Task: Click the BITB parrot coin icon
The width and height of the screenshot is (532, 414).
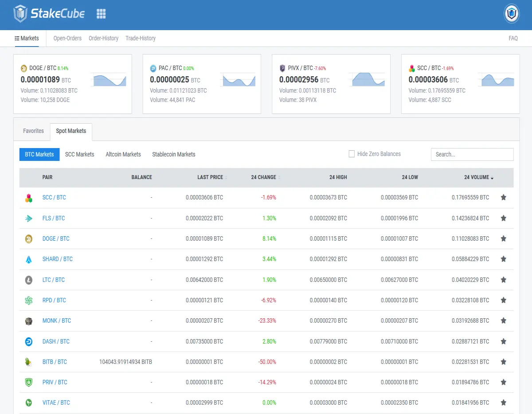Action: tap(29, 362)
